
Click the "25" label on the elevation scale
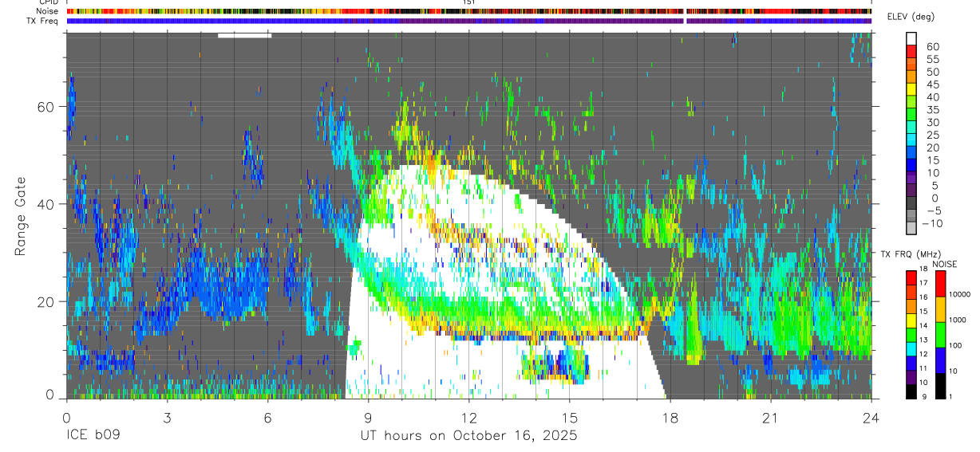click(931, 136)
